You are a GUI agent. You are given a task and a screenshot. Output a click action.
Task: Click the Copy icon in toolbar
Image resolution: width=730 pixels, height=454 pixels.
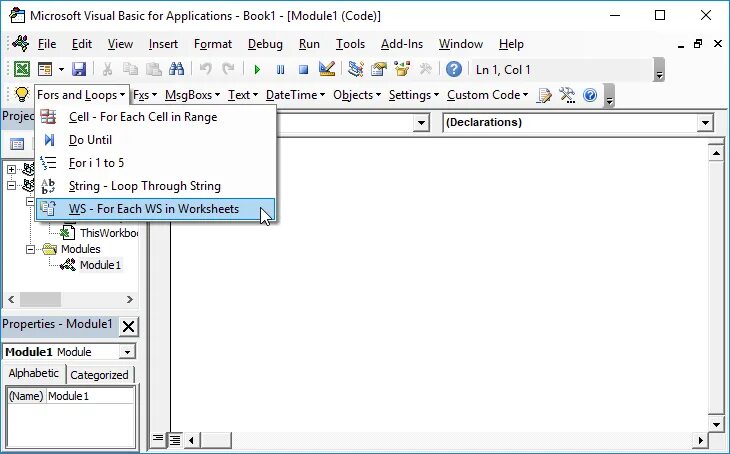coord(130,69)
